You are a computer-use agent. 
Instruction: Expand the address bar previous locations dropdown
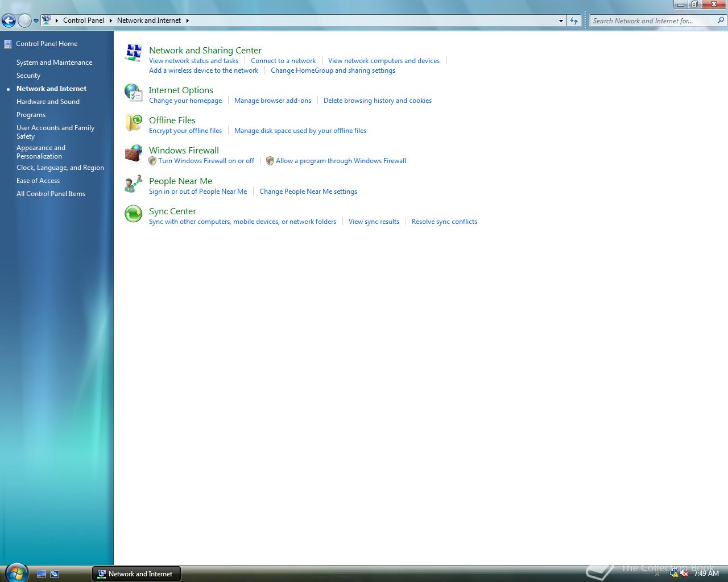[561, 20]
